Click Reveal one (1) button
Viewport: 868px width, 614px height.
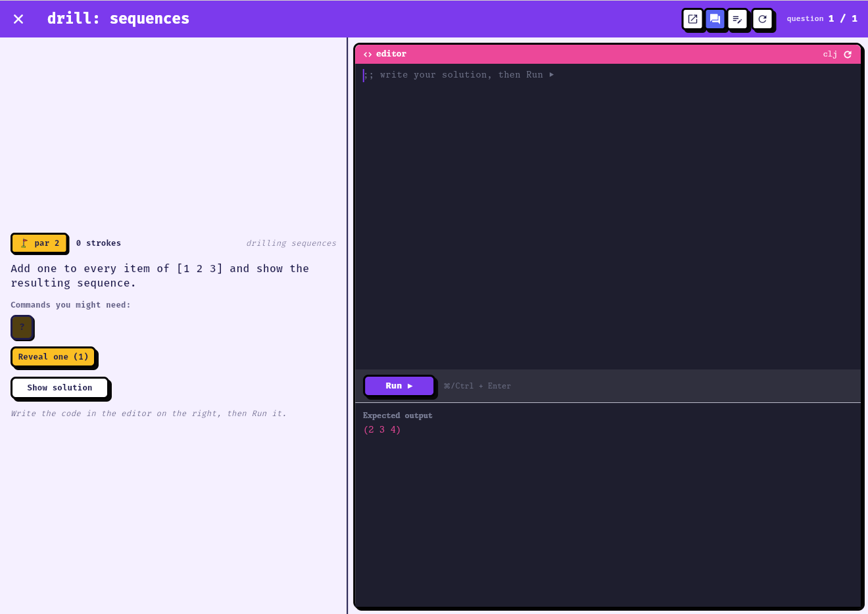click(53, 357)
